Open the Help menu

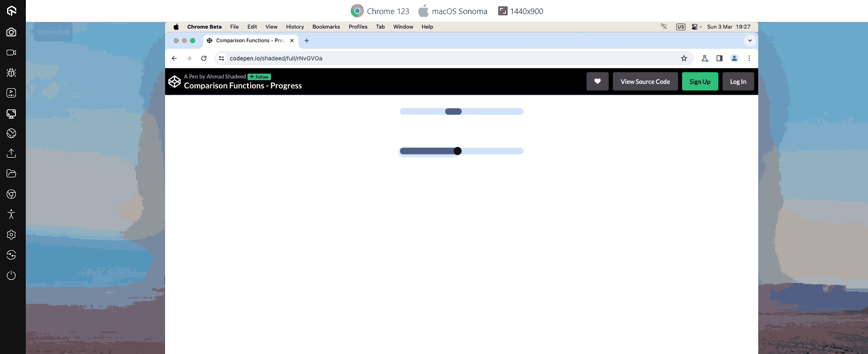(x=427, y=27)
